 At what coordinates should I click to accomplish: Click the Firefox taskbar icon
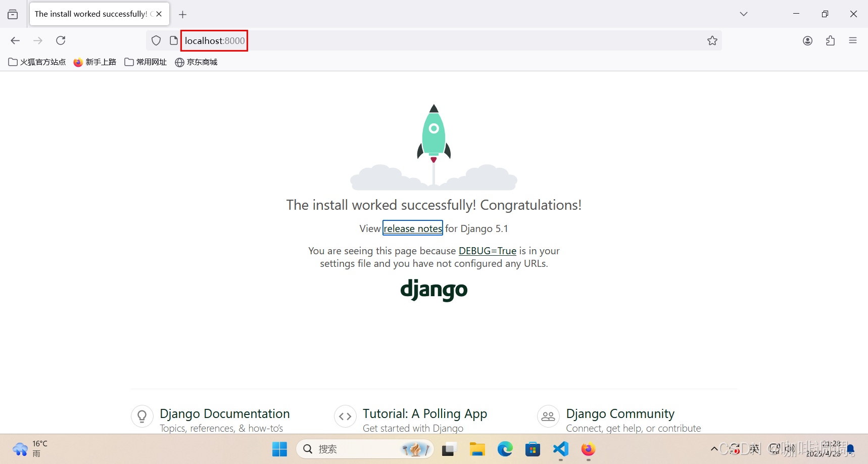[588, 449]
